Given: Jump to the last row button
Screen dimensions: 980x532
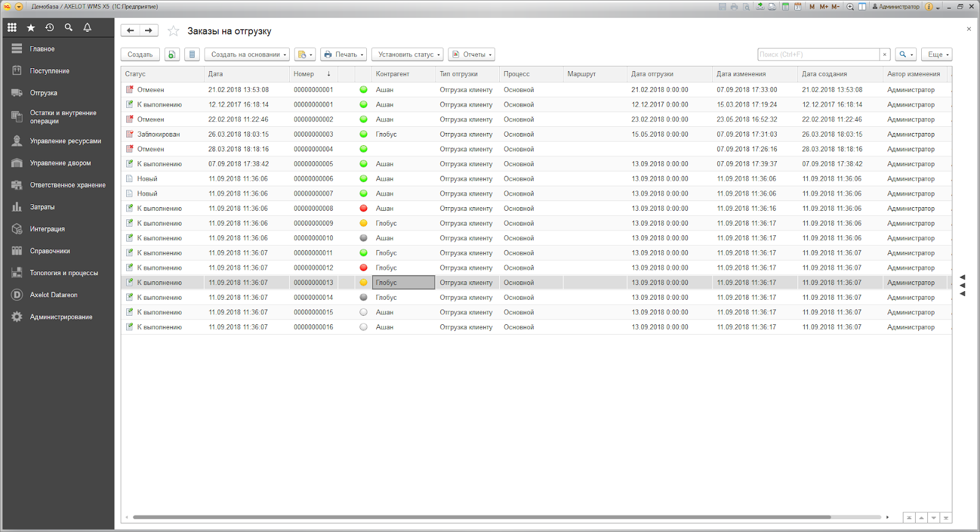Looking at the screenshot, I should tap(946, 518).
